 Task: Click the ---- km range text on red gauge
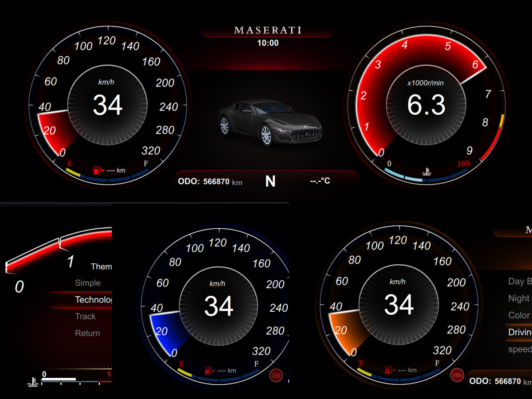click(115, 170)
